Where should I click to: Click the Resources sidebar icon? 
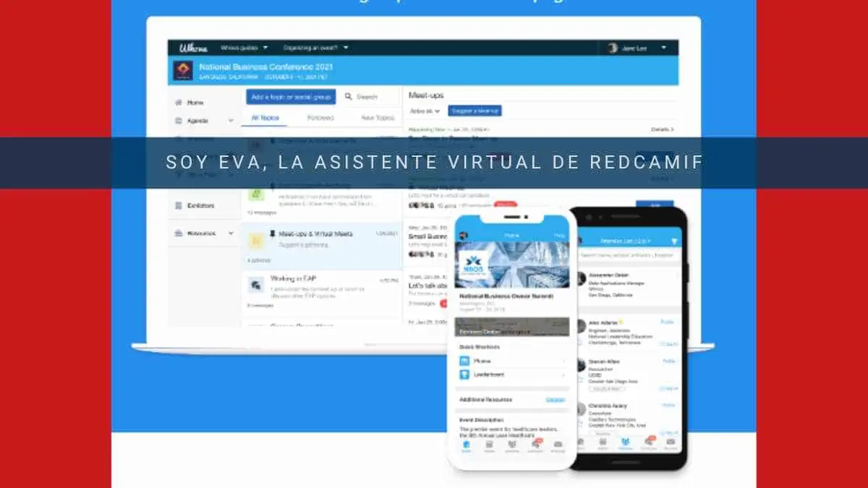point(178,234)
